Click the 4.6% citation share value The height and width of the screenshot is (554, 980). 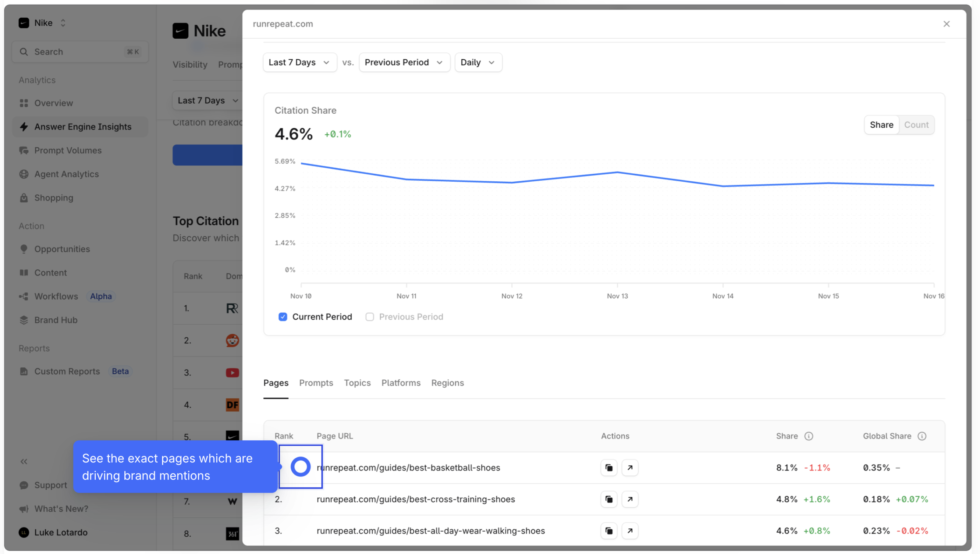point(294,134)
